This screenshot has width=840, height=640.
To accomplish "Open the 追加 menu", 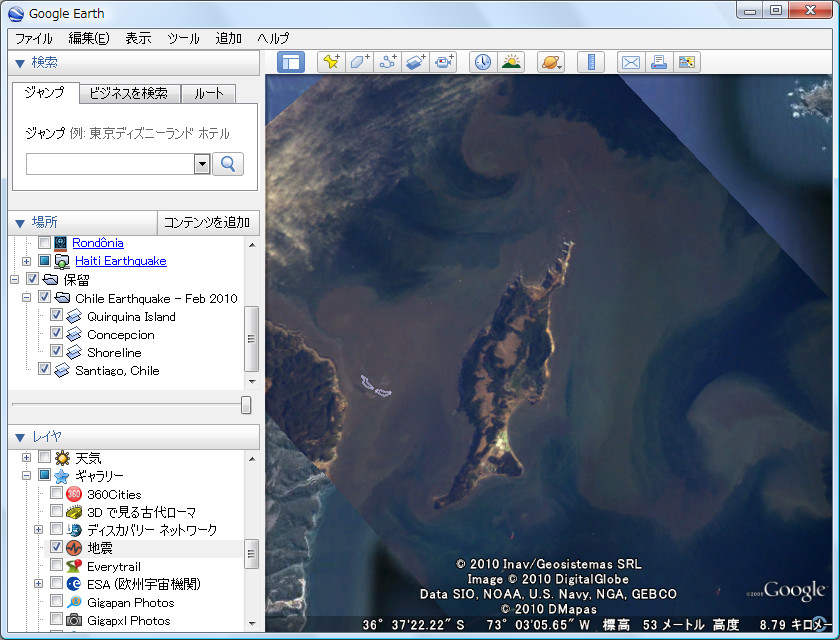I will [x=229, y=39].
